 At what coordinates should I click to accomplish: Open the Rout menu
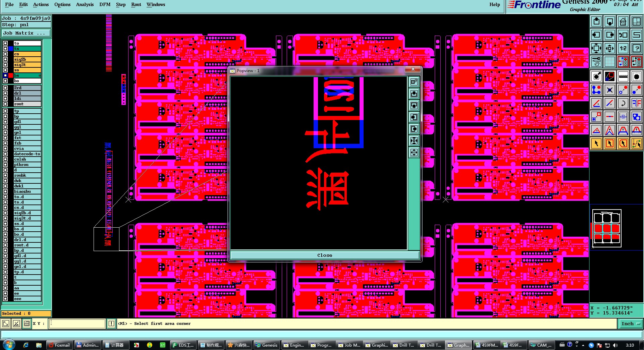click(x=136, y=4)
